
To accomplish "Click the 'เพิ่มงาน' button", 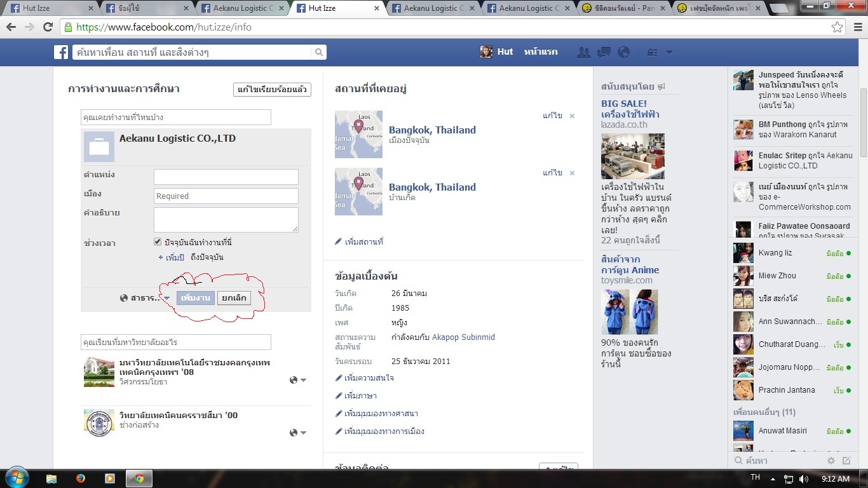I will (x=195, y=298).
